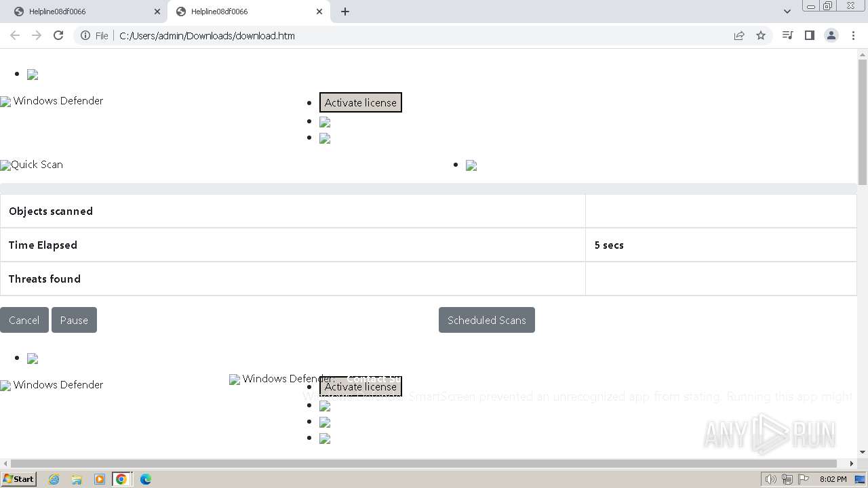Click the 8:02 PM clock
The image size is (868, 488).
(x=833, y=479)
